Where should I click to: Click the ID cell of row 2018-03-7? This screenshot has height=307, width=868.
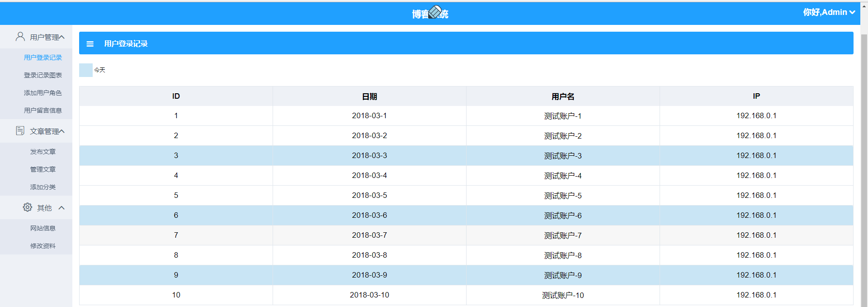(x=176, y=235)
